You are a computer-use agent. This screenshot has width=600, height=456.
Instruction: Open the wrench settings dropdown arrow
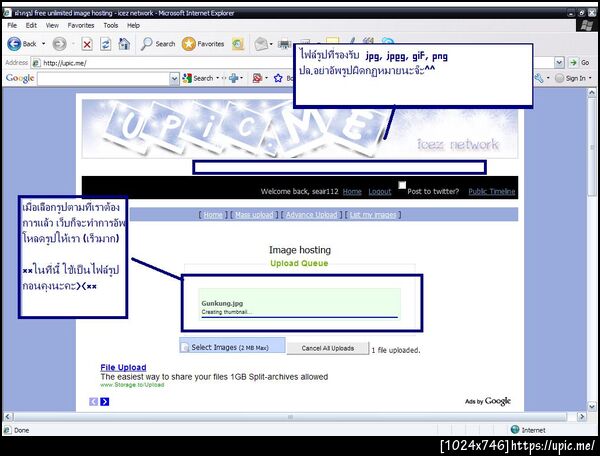pos(548,78)
